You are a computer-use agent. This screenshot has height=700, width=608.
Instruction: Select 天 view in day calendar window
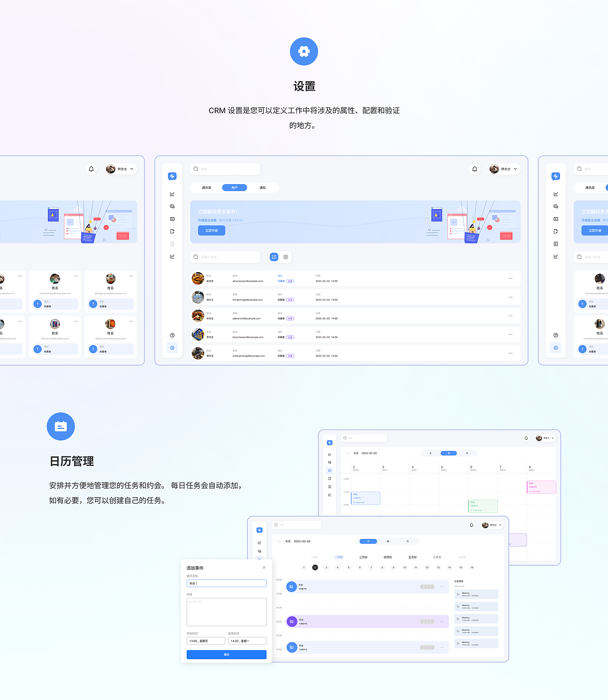(368, 541)
